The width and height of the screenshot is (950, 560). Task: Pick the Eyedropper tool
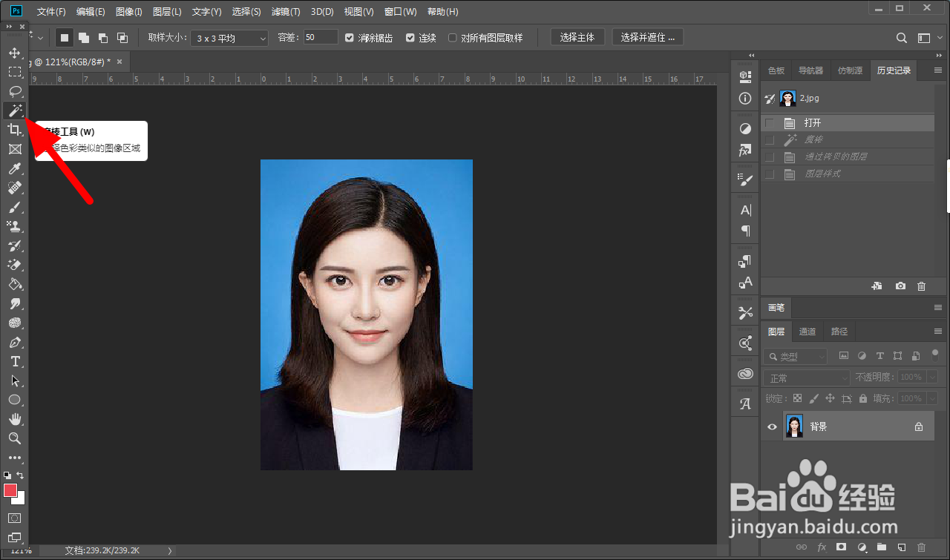point(14,169)
